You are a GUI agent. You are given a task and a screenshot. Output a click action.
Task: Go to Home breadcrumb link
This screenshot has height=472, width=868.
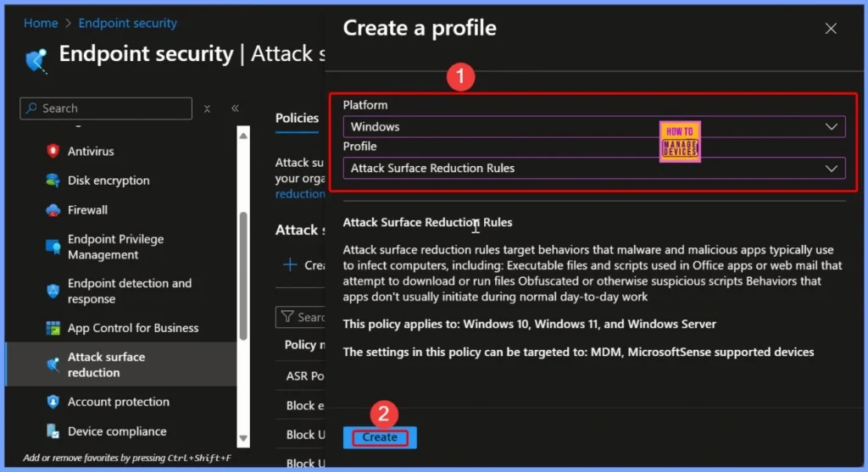tap(41, 23)
